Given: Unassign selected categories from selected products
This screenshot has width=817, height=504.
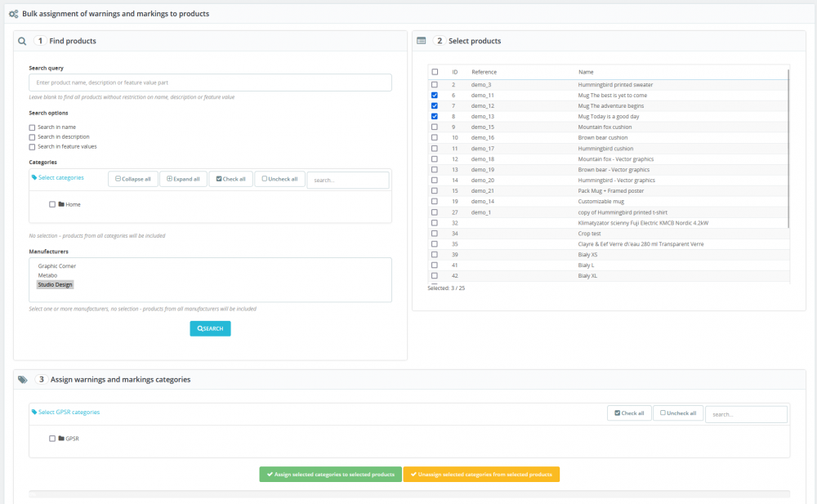Looking at the screenshot, I should pyautogui.click(x=481, y=475).
